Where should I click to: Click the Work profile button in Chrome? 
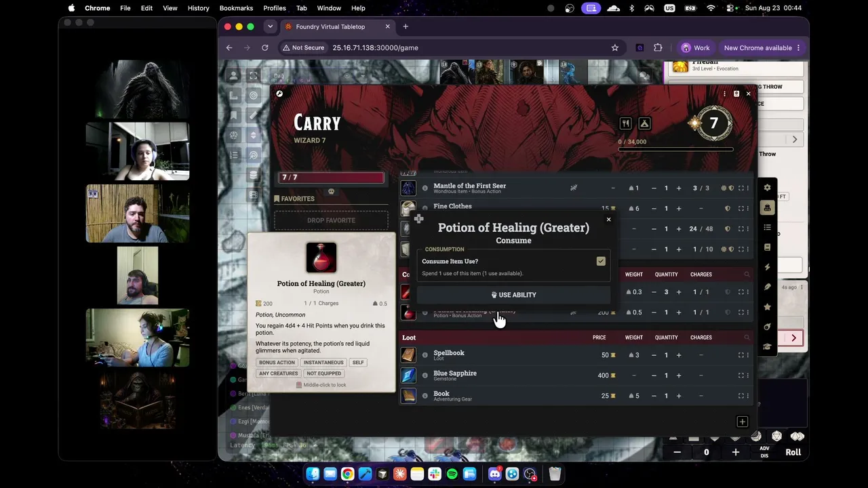pyautogui.click(x=696, y=47)
